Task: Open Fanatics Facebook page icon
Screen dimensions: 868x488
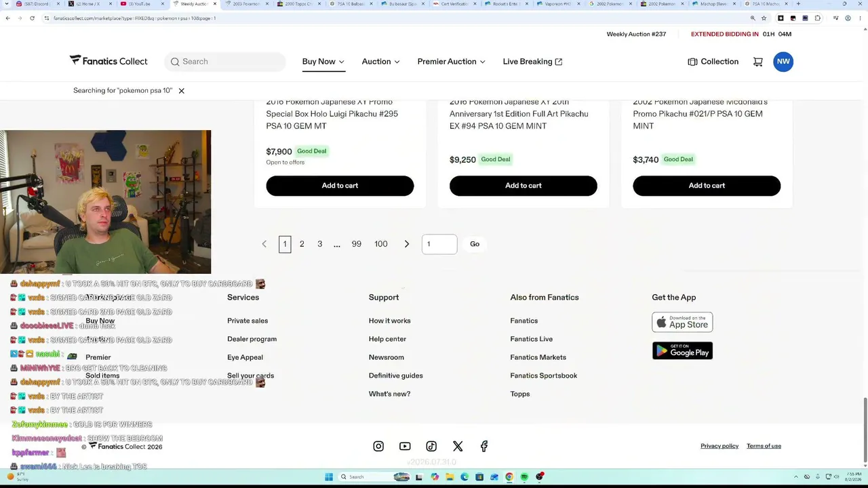Action: point(484,446)
